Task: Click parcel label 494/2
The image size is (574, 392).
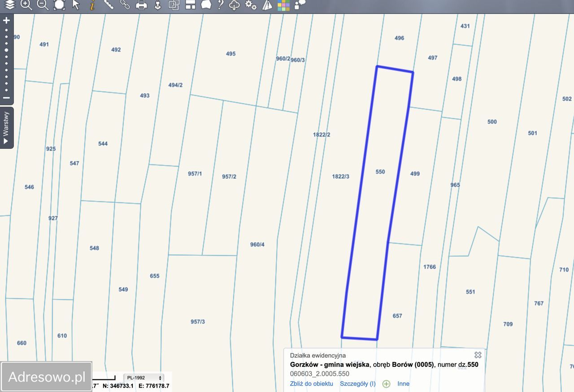Action: pos(175,85)
